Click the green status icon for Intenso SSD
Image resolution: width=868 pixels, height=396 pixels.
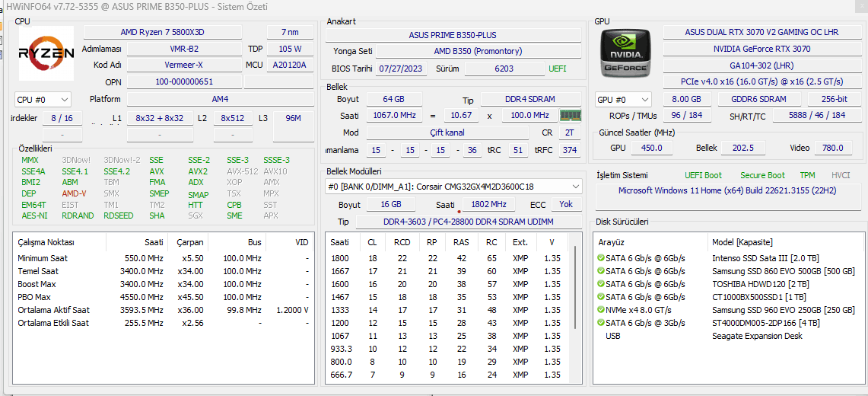pos(601,258)
